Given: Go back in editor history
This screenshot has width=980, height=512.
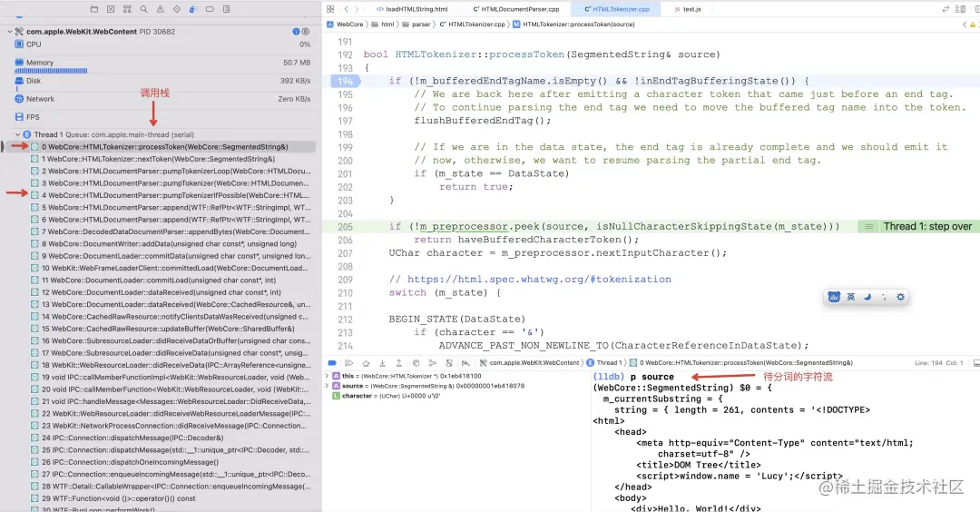Looking at the screenshot, I should click(347, 9).
